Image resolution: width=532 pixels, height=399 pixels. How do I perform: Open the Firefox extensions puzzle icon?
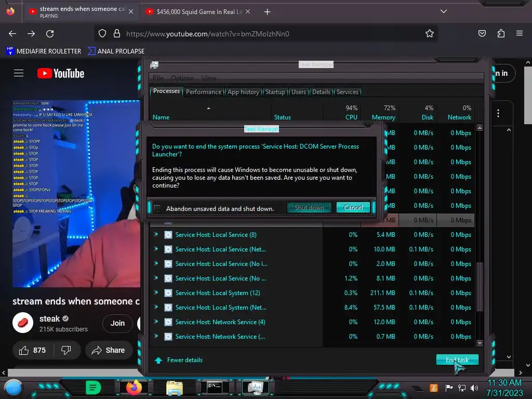pyautogui.click(x=501, y=34)
